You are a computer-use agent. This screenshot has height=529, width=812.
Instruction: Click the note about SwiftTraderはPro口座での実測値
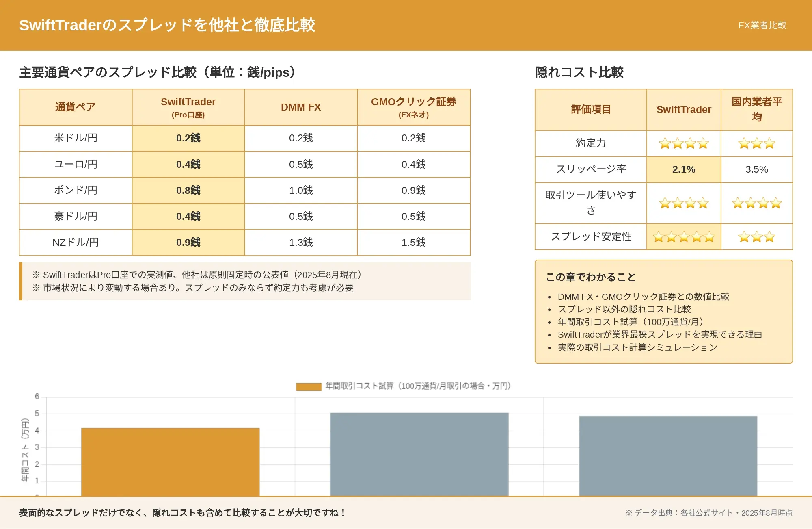tap(198, 275)
